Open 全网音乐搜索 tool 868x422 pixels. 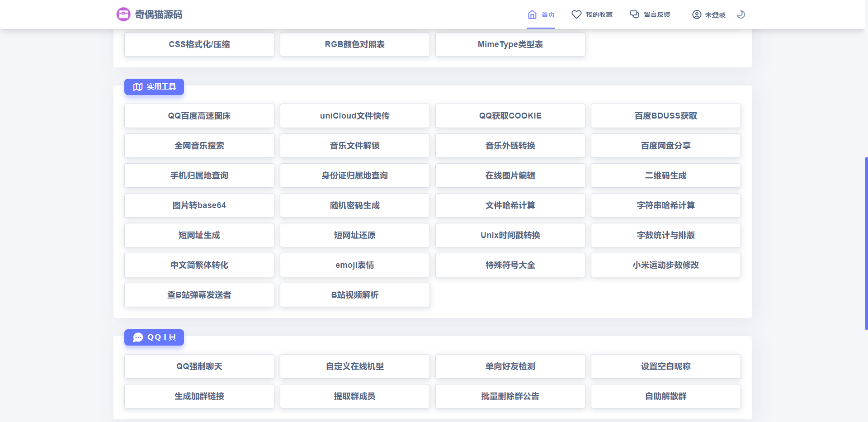pyautogui.click(x=199, y=146)
